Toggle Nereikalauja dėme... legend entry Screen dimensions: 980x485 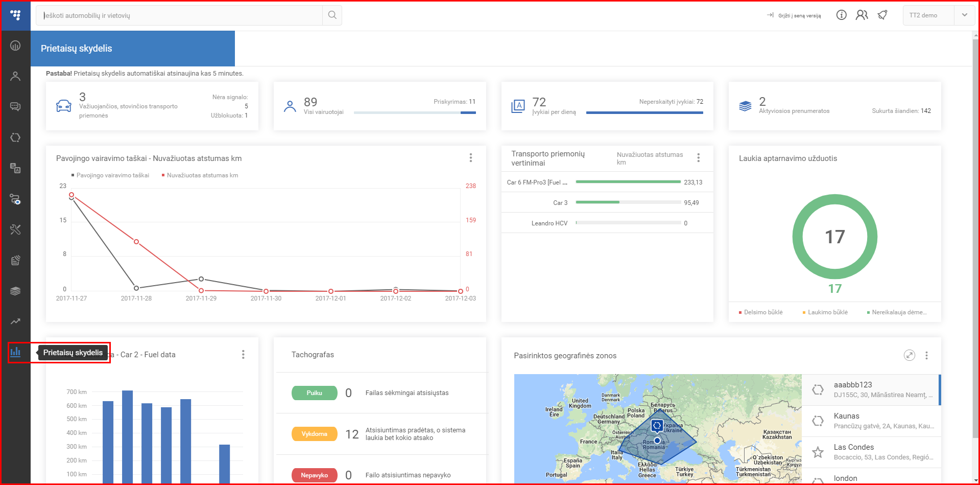coord(897,312)
